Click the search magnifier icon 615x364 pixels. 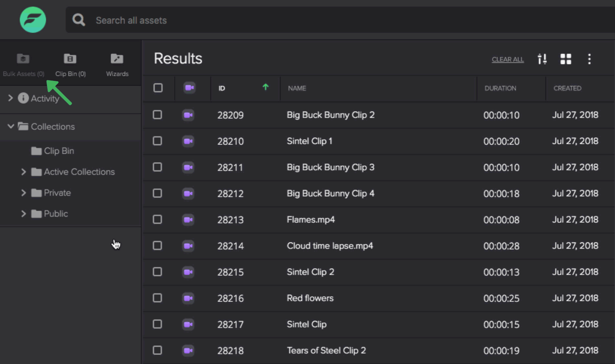click(79, 20)
